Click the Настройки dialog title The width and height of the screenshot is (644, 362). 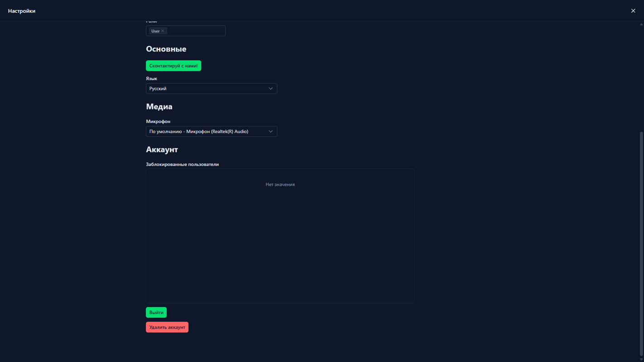tap(22, 10)
